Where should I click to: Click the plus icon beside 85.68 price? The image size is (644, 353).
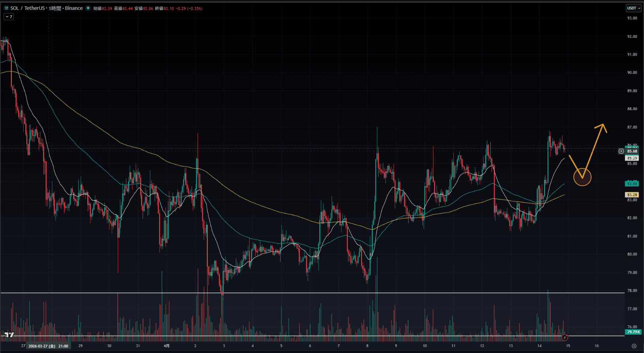tap(621, 151)
